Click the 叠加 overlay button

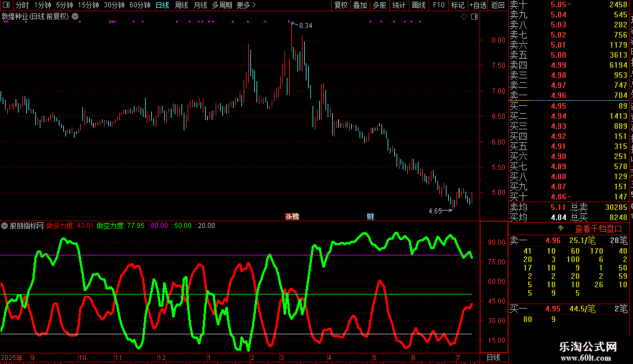click(360, 5)
